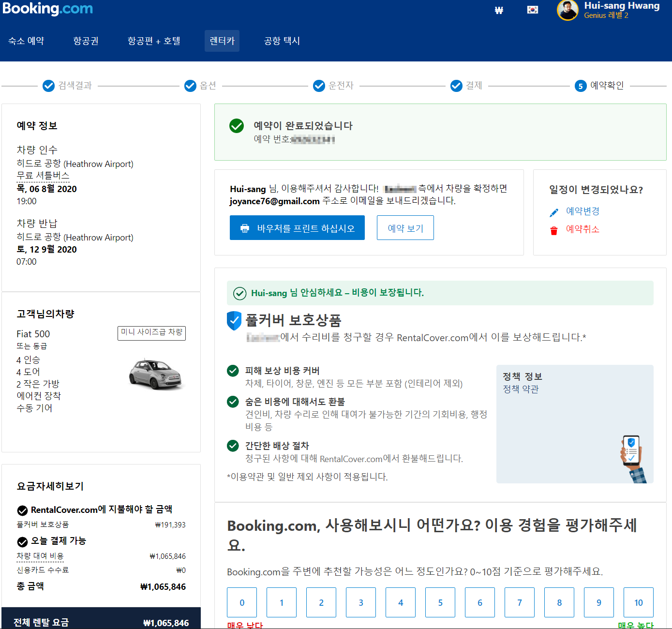
Task: Click the 예약확인 step label
Action: [607, 86]
